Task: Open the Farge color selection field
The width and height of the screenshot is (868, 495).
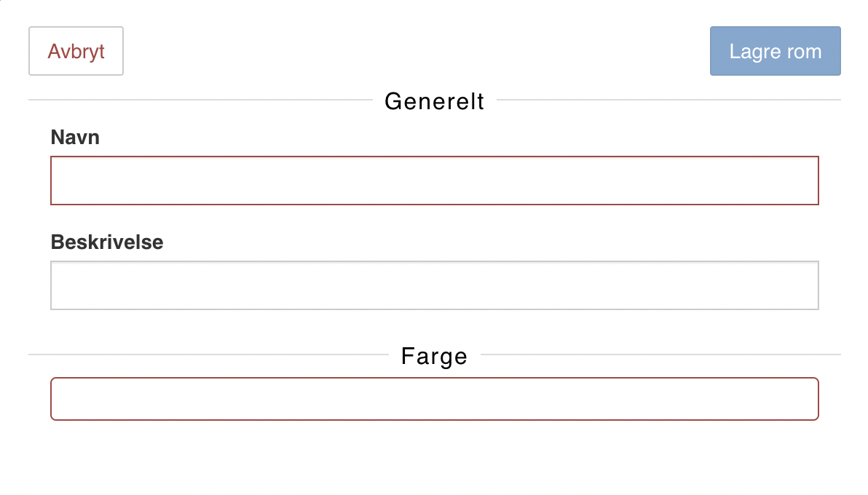Action: pyautogui.click(x=435, y=399)
